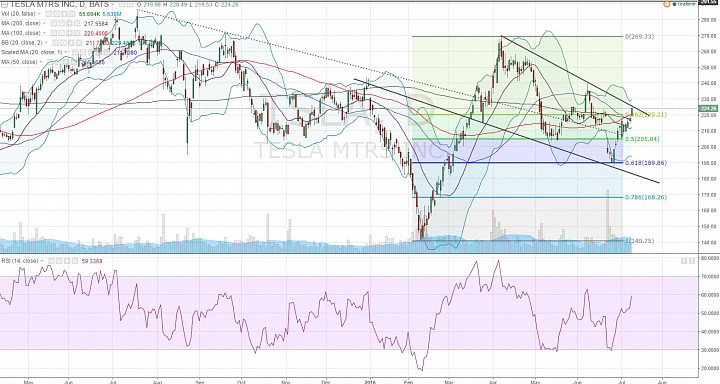Open format settings for BB (20, close, 2)
Image resolution: width=720 pixels, height=384 pixels.
pos(63,43)
